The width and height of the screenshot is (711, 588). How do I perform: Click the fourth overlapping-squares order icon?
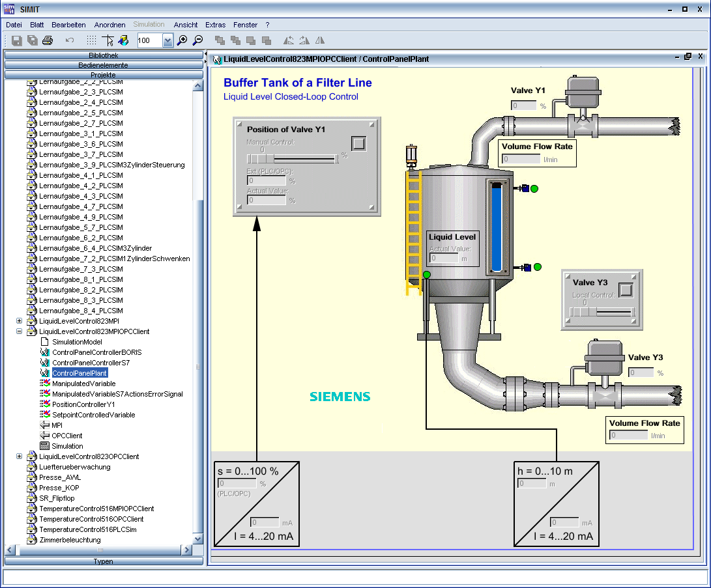(x=266, y=40)
